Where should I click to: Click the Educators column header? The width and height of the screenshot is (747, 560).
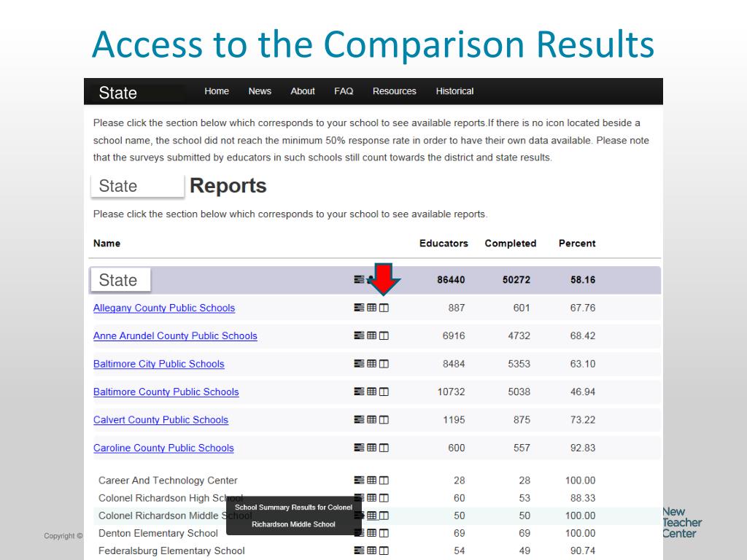point(444,244)
